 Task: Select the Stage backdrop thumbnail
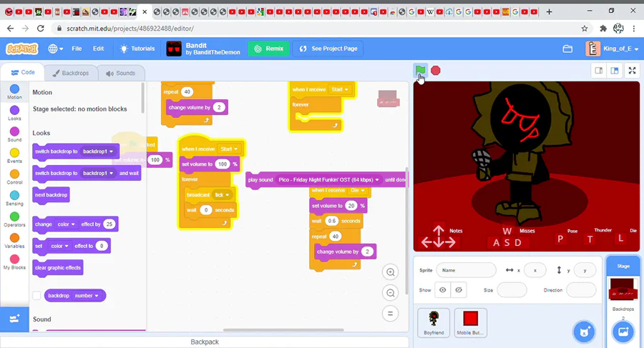623,289
